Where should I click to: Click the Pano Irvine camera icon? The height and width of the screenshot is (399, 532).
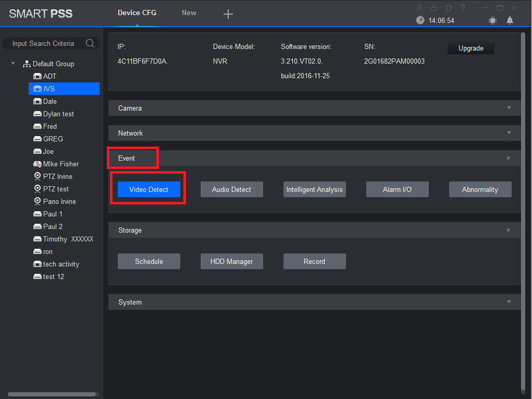coord(38,201)
